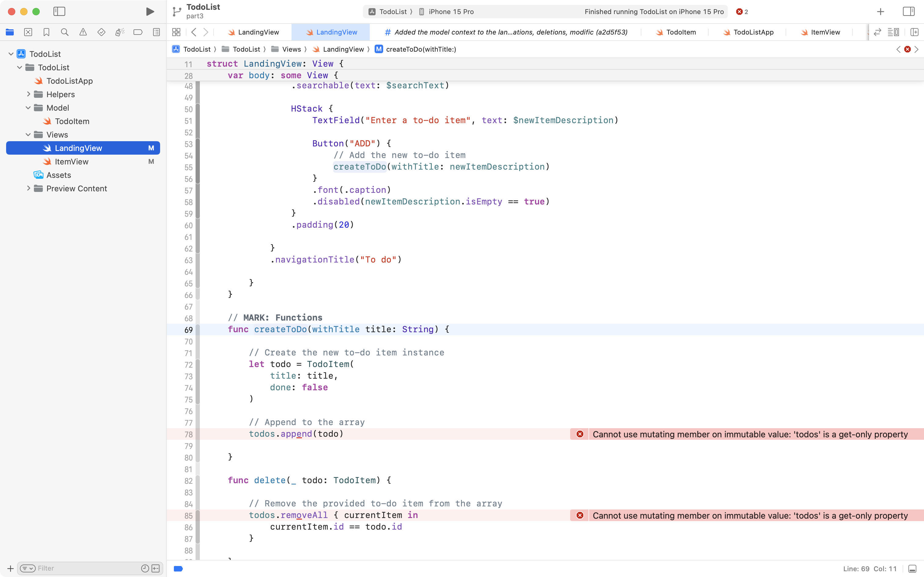Viewport: 924px width, 577px height.
Task: Open a new editor pane with split icon
Action: pos(915,32)
